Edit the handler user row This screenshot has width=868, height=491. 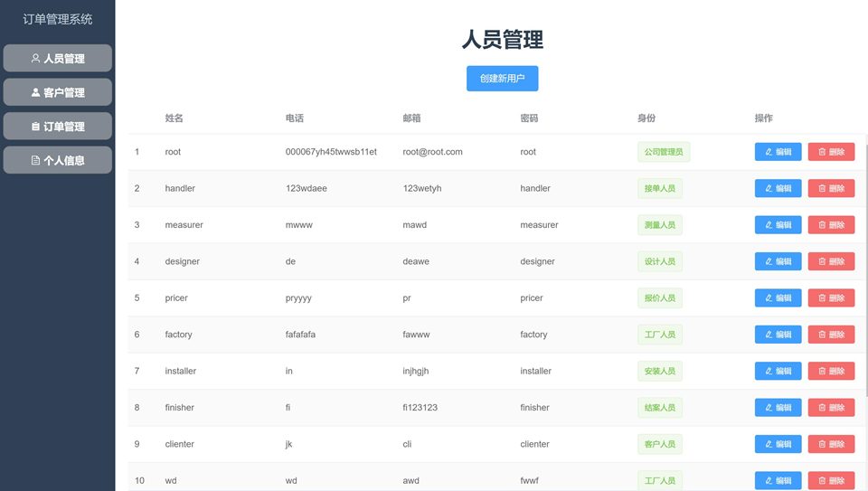[x=778, y=188]
